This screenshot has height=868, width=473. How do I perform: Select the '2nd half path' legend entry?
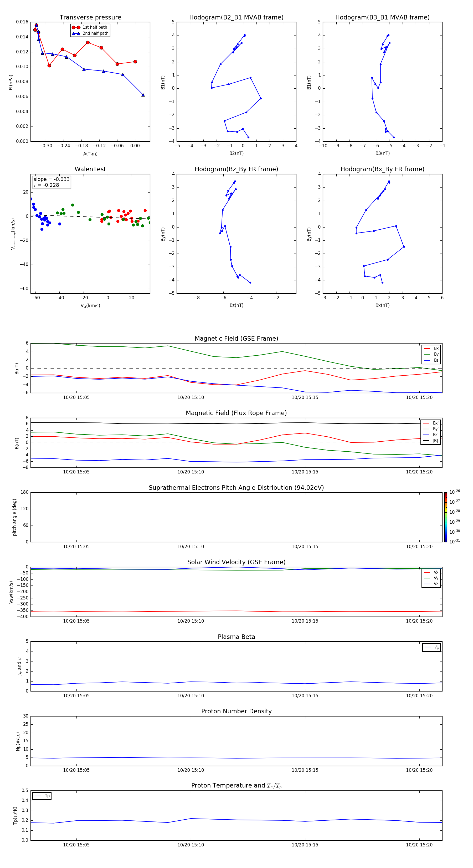tap(90, 33)
